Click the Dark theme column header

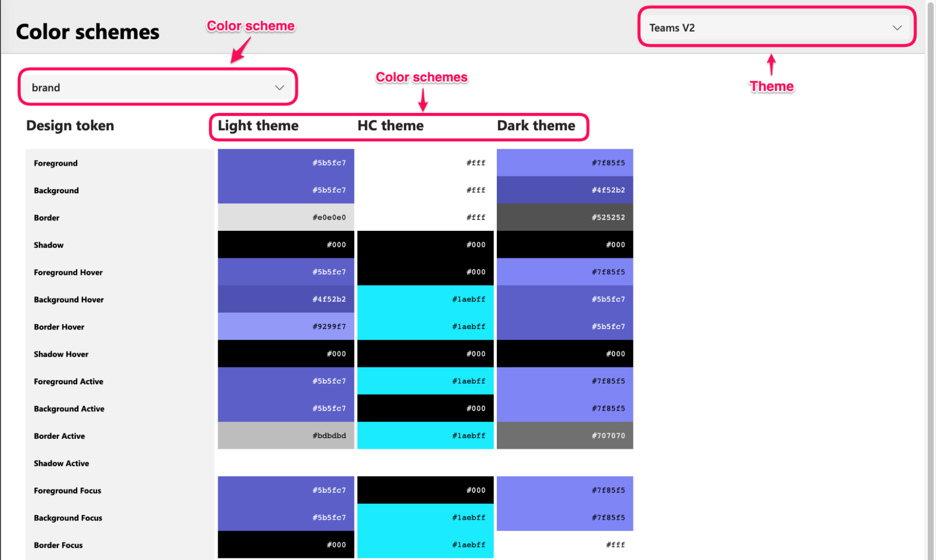(x=536, y=125)
